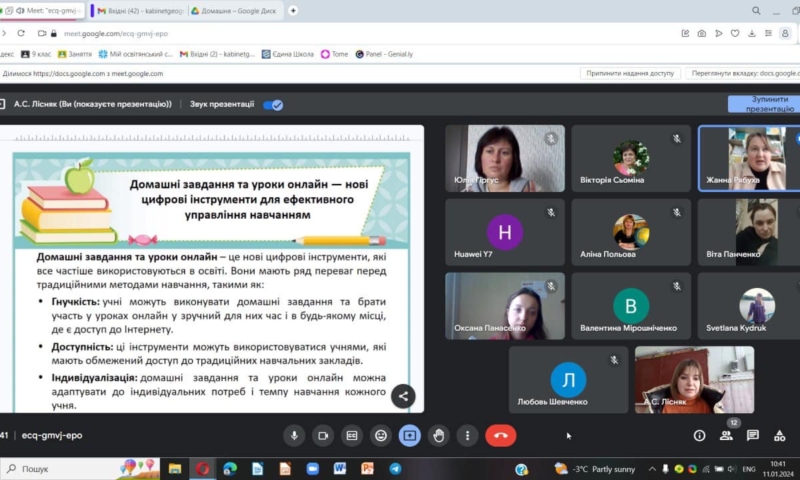This screenshot has width=800, height=480.
Task: Switch ENG input language indicator
Action: tap(749, 469)
